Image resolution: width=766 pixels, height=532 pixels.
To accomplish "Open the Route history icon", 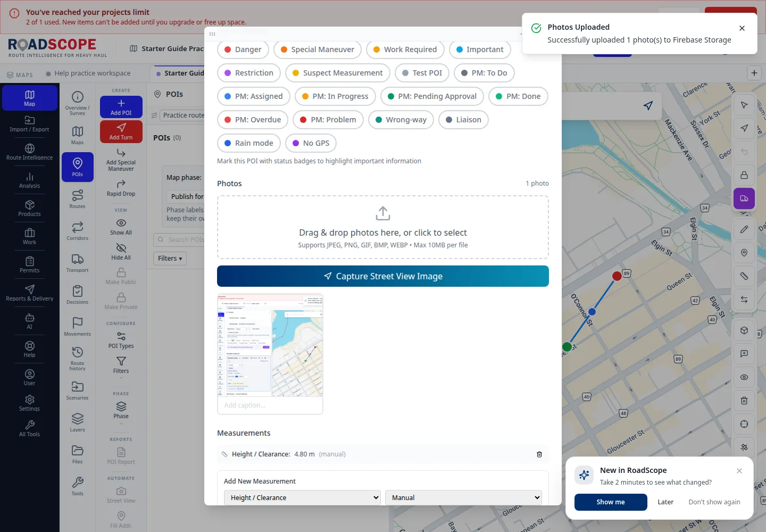I will click(78, 359).
